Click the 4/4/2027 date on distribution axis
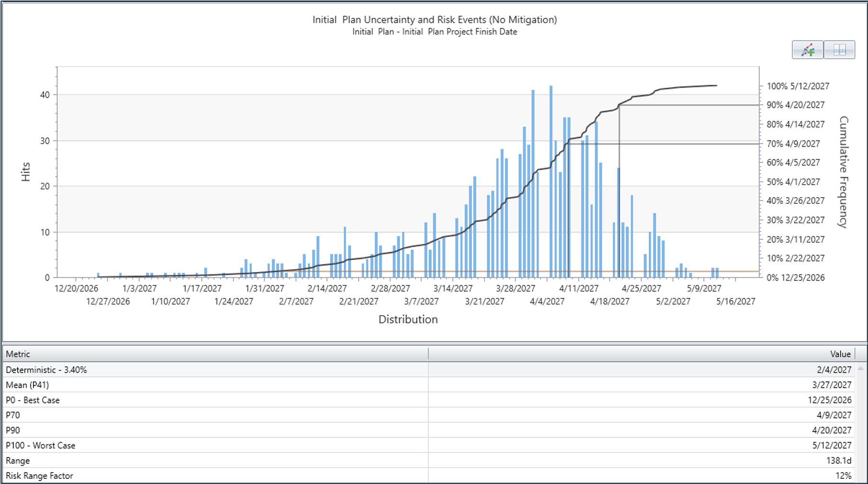This screenshot has height=484, width=868. pos(547,302)
